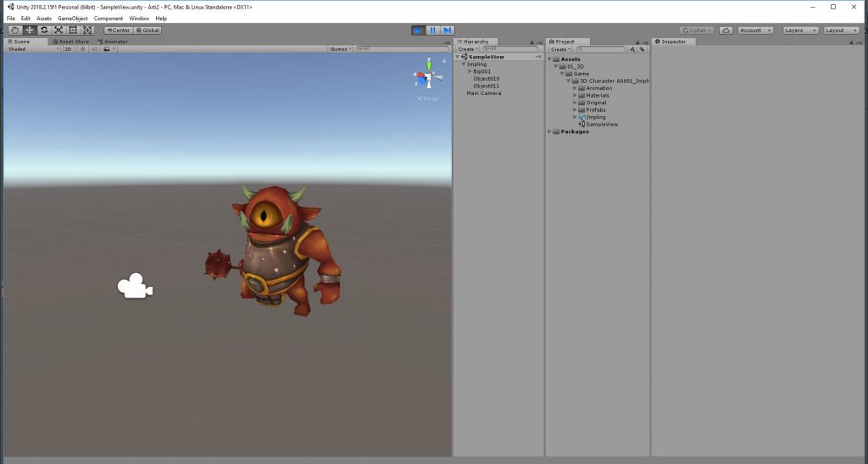Expand the Packages folder
This screenshot has width=868, height=464.
point(549,131)
